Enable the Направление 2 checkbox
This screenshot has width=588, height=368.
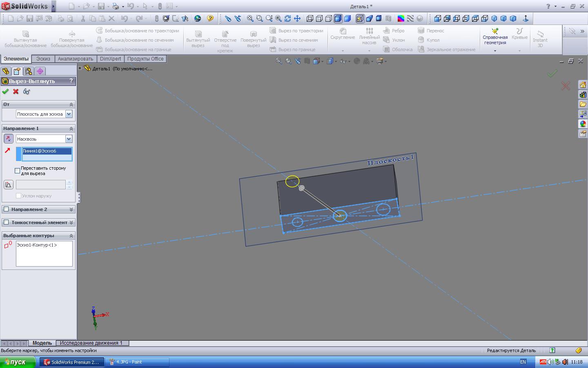pyautogui.click(x=6, y=209)
